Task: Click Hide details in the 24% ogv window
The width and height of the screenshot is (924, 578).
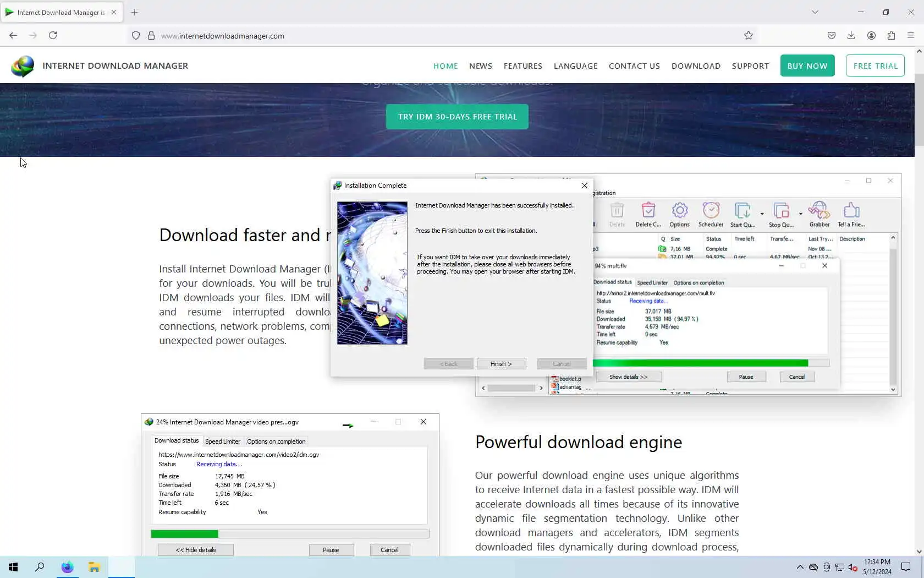Action: [196, 550]
